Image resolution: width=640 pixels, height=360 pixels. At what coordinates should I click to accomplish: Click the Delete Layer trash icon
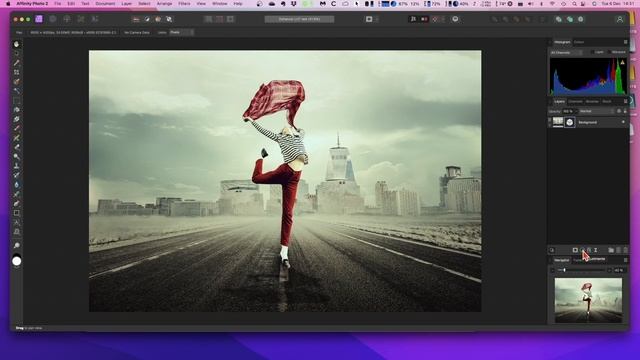[625, 250]
